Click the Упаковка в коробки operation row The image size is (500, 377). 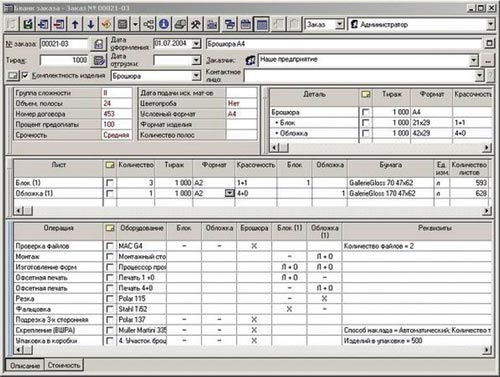pos(253,341)
